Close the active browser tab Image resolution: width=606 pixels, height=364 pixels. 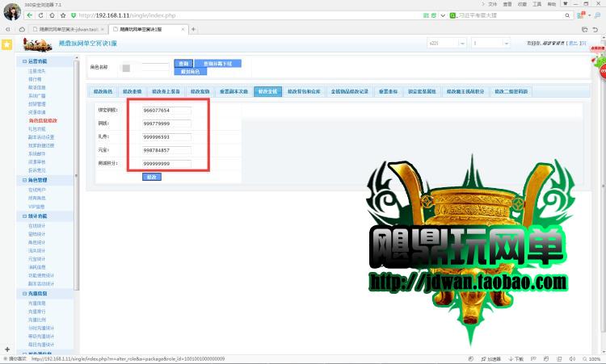click(x=183, y=29)
